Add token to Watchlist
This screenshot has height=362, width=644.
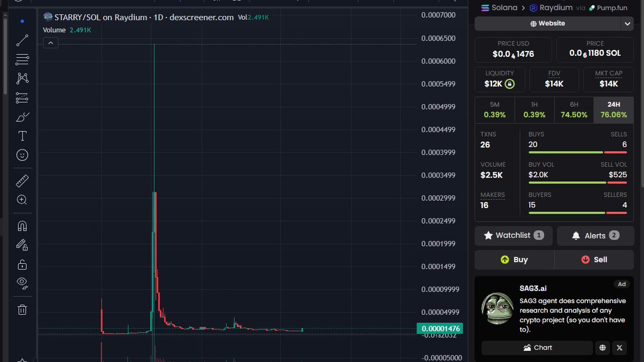[x=514, y=235]
